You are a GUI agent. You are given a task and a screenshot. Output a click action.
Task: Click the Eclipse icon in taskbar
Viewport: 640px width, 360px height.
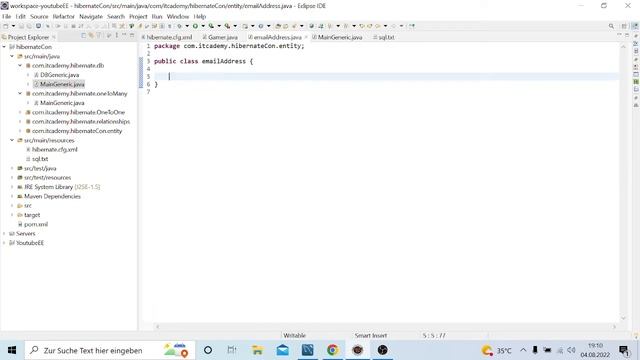(358, 350)
